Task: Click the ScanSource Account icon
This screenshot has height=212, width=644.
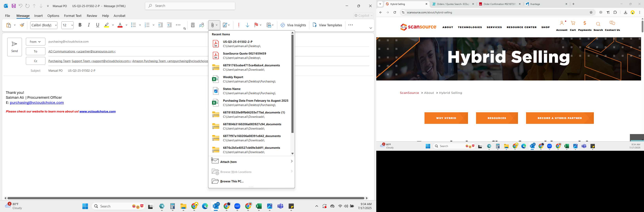Action: point(562,23)
